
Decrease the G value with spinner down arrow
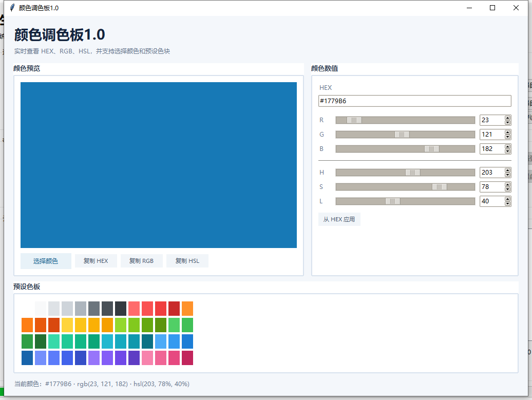(507, 137)
